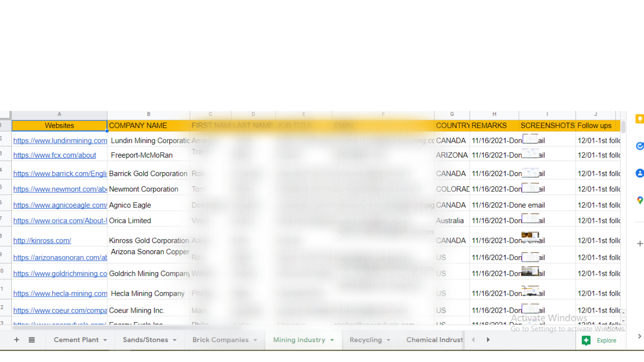The width and height of the screenshot is (644, 362).
Task: Click the Get add-ons plus icon
Action: (x=640, y=244)
